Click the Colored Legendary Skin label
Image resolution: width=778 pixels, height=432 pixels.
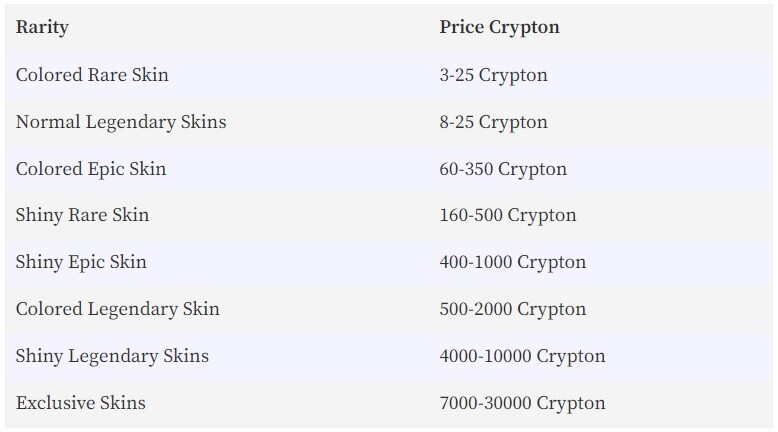point(118,309)
